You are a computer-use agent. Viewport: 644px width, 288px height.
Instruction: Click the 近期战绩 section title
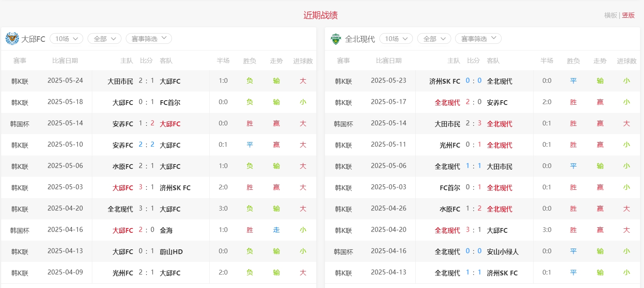point(320,15)
